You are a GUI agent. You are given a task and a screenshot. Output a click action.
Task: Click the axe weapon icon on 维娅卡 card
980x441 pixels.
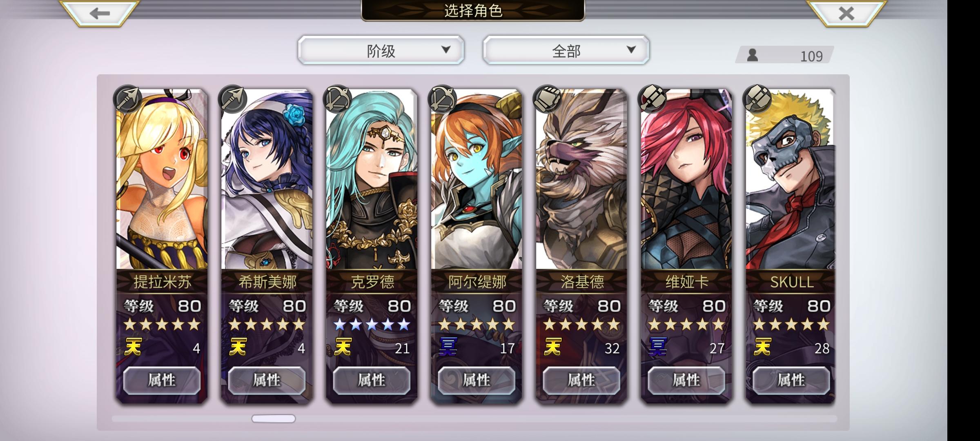click(x=652, y=99)
